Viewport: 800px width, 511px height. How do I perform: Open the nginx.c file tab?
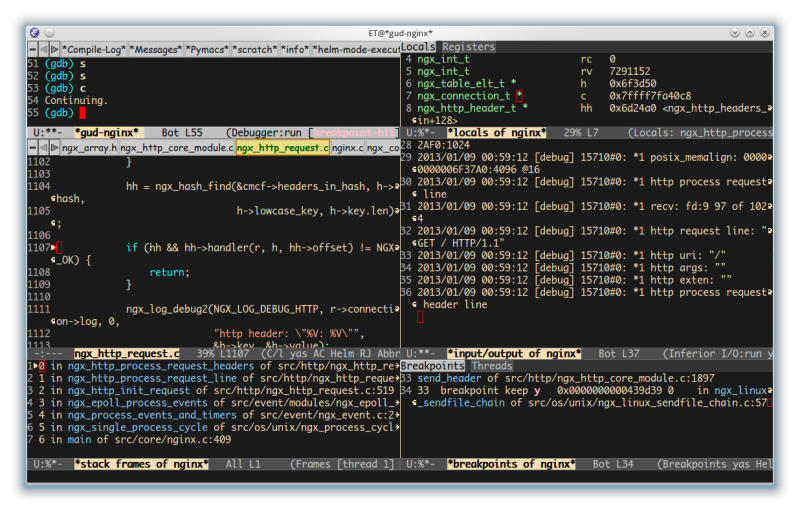pos(347,148)
